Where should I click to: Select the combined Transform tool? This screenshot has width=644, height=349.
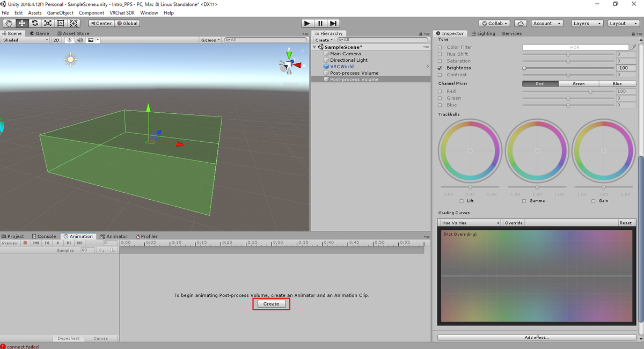point(74,23)
